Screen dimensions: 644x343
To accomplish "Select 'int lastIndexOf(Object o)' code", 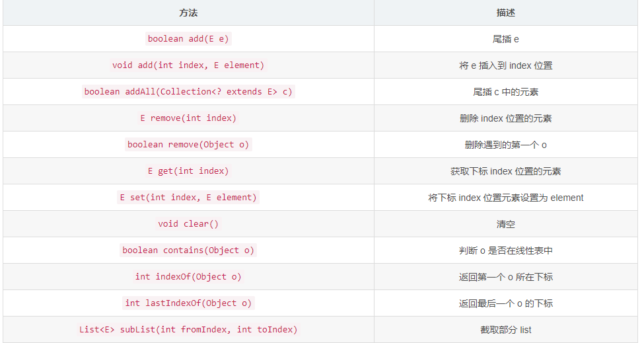I will point(188,303).
